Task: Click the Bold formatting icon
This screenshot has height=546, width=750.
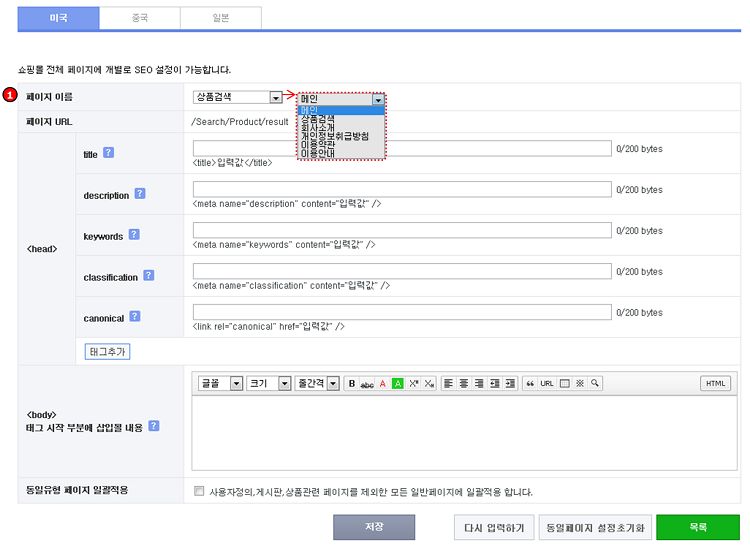Action: point(351,383)
